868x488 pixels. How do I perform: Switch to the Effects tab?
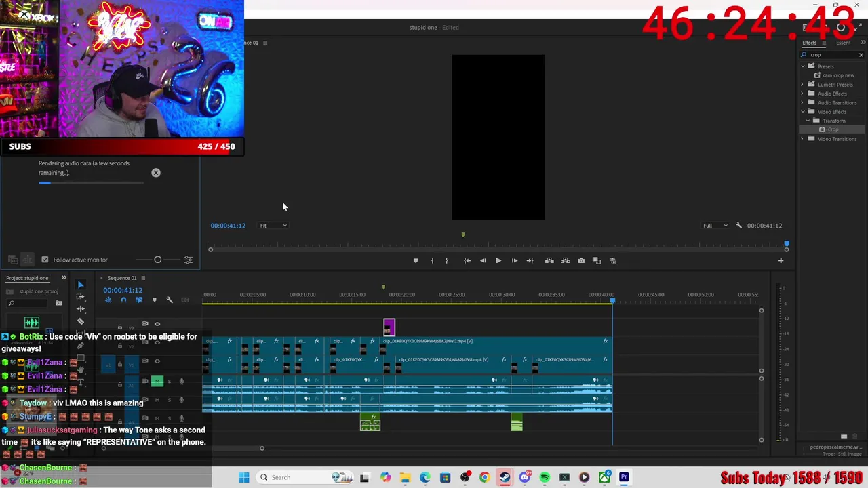[x=810, y=43]
